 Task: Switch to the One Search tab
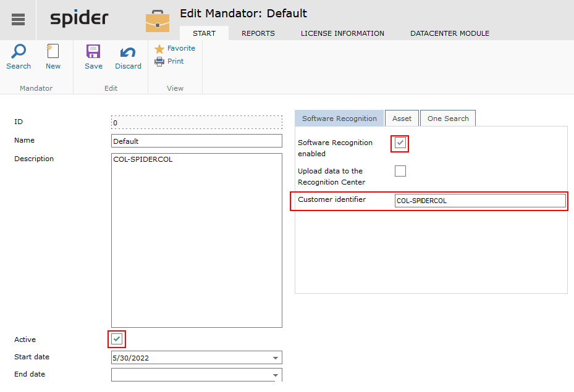click(x=448, y=119)
